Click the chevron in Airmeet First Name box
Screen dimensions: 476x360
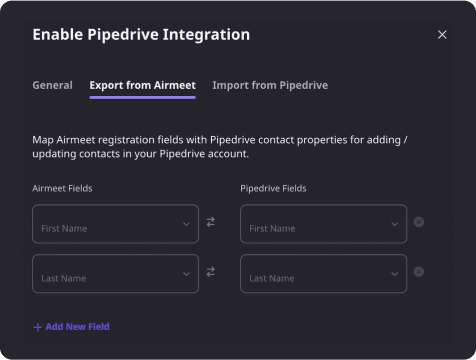pyautogui.click(x=186, y=224)
